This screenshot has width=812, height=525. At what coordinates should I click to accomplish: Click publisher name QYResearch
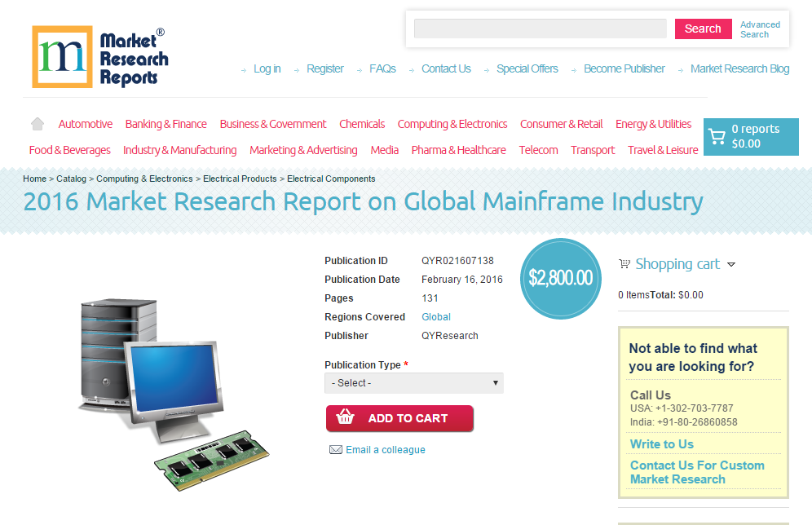[x=450, y=336]
